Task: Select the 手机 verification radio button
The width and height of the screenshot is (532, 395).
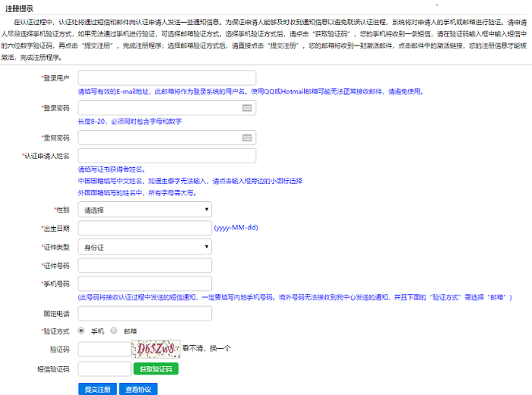Action: point(81,330)
